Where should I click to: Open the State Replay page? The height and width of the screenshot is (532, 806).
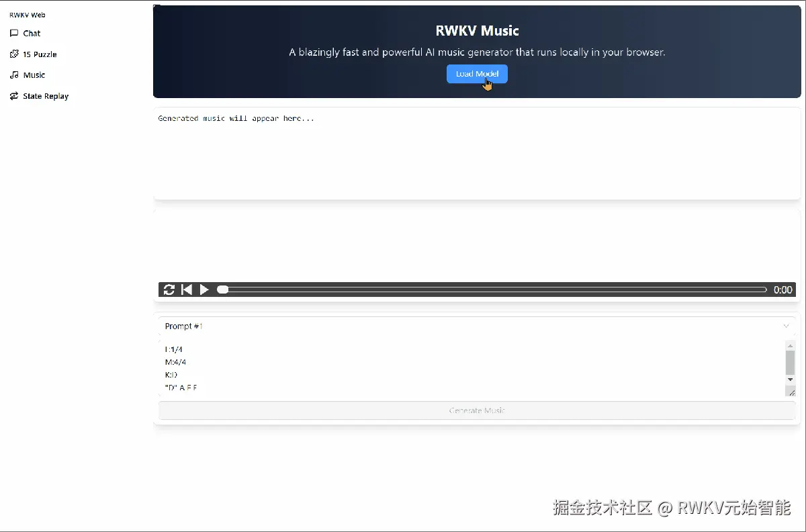[46, 96]
